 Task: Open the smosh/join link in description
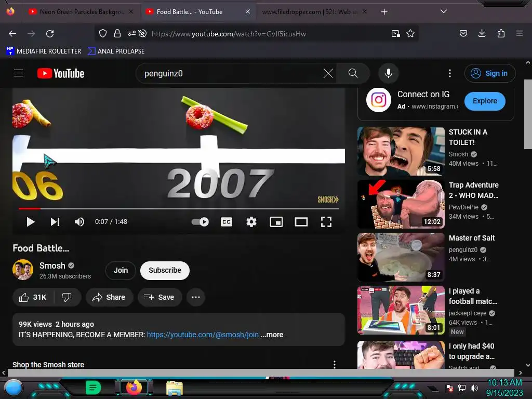pos(203,335)
